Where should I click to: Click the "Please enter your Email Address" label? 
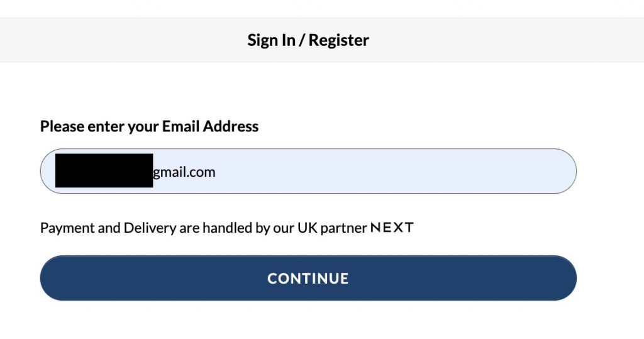tap(149, 126)
